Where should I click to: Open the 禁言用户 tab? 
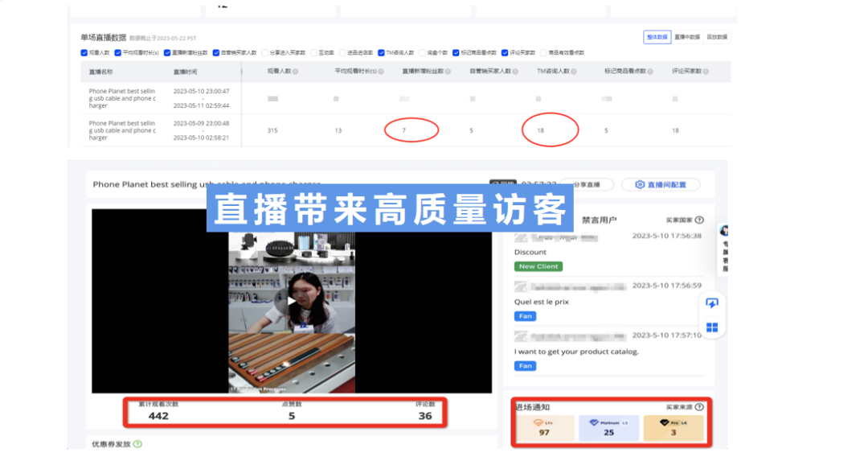tap(599, 220)
